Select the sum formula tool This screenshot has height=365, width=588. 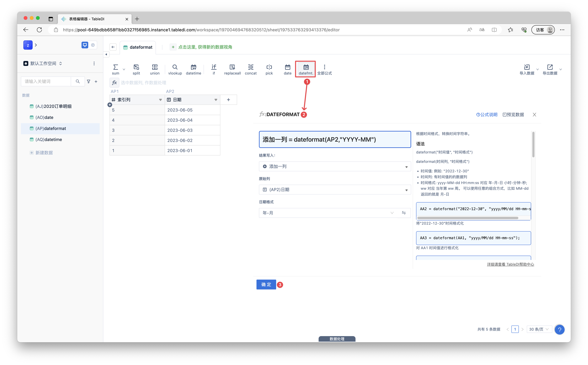[x=115, y=69]
